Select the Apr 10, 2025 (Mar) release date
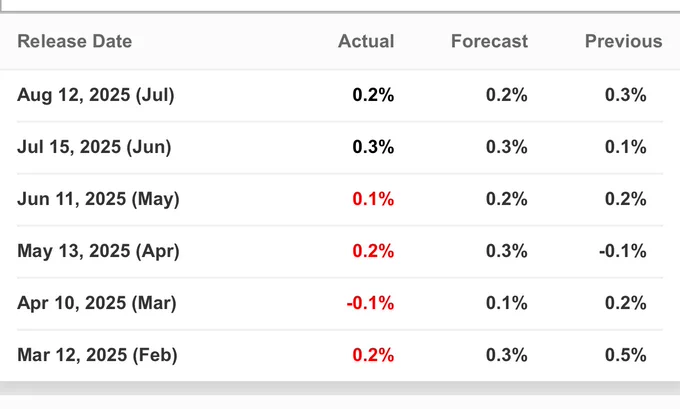 [97, 303]
